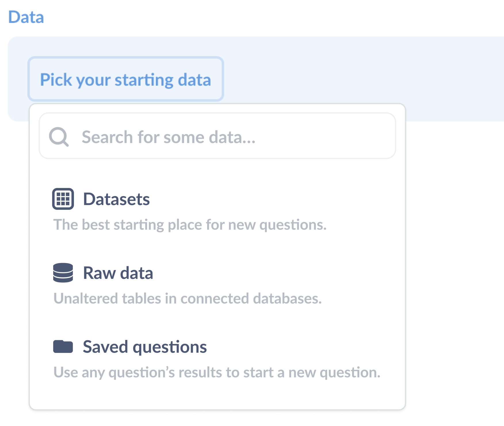Viewport: 504px width, 426px height.
Task: Click the search lens inside the search bar
Action: pyautogui.click(x=59, y=137)
